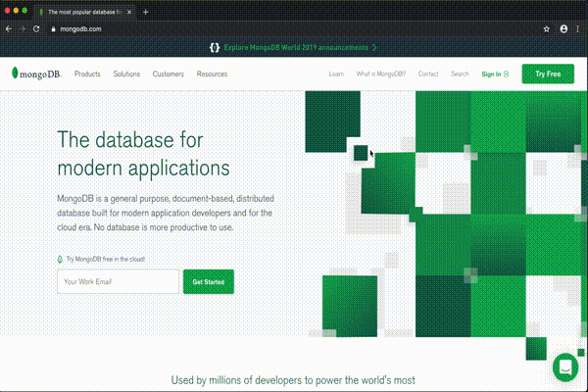Click the padlock site security icon
The image size is (588, 392).
click(x=53, y=28)
